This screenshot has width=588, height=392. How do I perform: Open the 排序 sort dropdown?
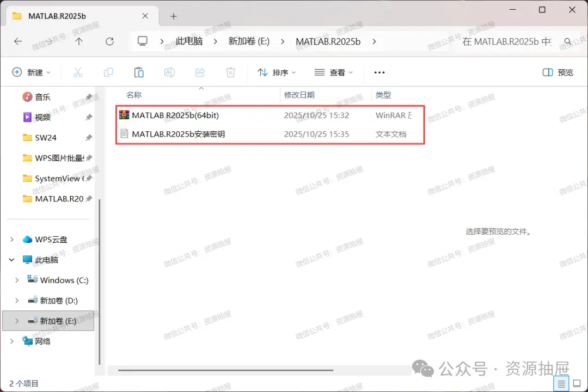[277, 72]
